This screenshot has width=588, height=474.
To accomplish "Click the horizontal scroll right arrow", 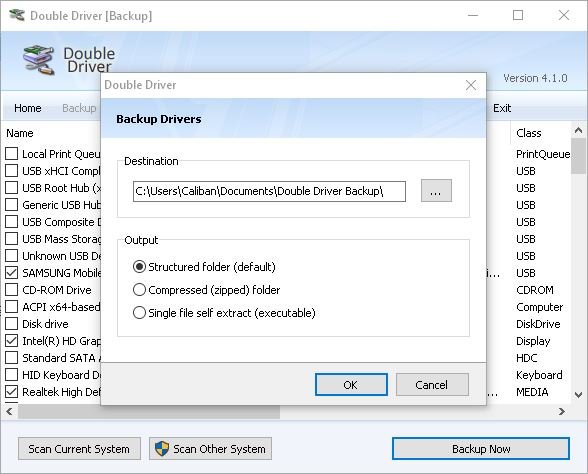I will click(561, 411).
